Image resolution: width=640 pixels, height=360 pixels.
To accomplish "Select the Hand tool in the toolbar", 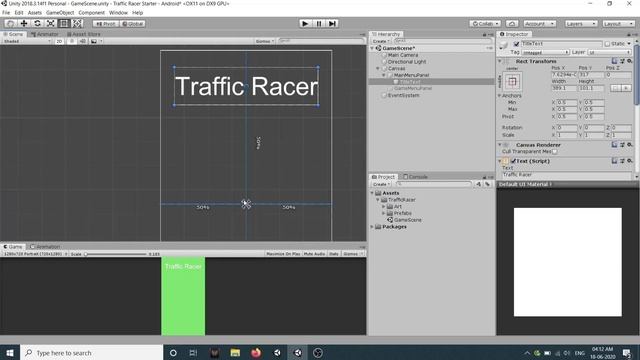I will (11, 24).
